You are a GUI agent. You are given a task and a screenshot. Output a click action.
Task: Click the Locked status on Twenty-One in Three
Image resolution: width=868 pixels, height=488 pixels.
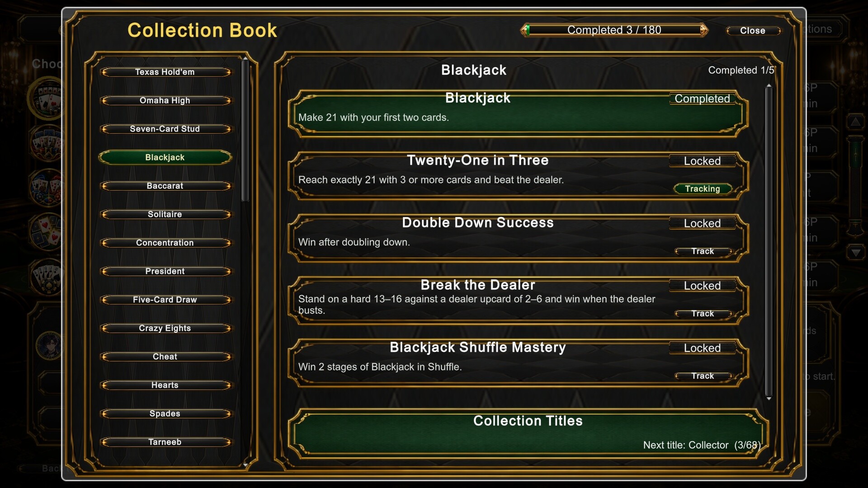click(703, 161)
